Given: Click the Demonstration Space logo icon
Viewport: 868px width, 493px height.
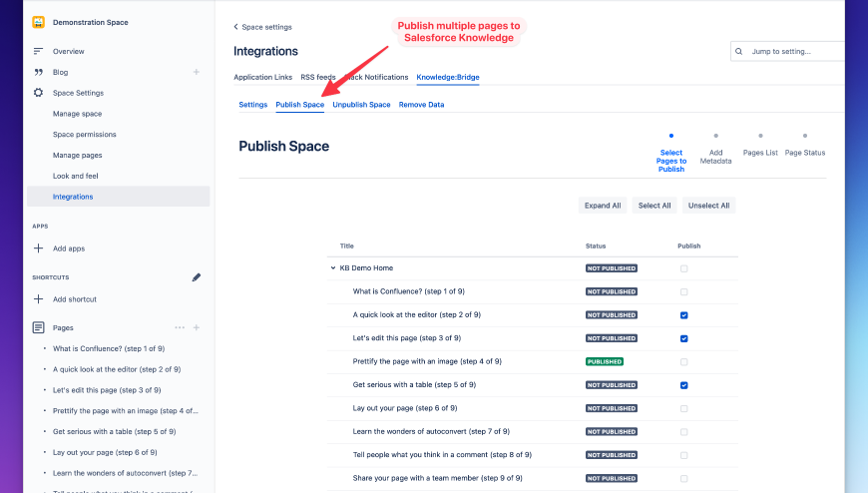Looking at the screenshot, I should click(x=38, y=22).
